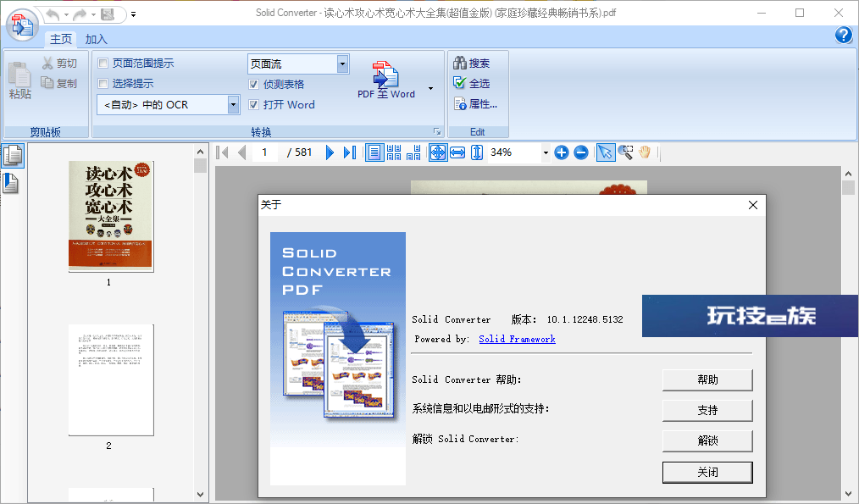Expand the Redo history dropdown arrow

coord(94,14)
